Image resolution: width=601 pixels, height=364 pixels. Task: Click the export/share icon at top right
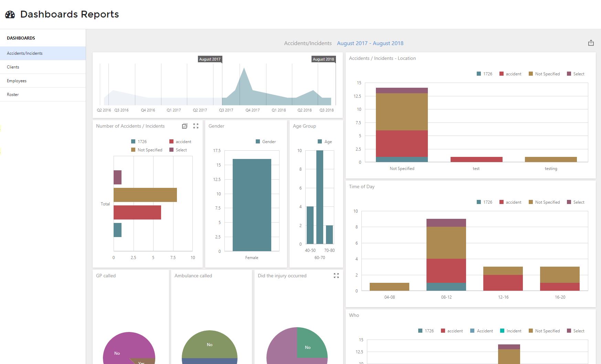tap(591, 43)
